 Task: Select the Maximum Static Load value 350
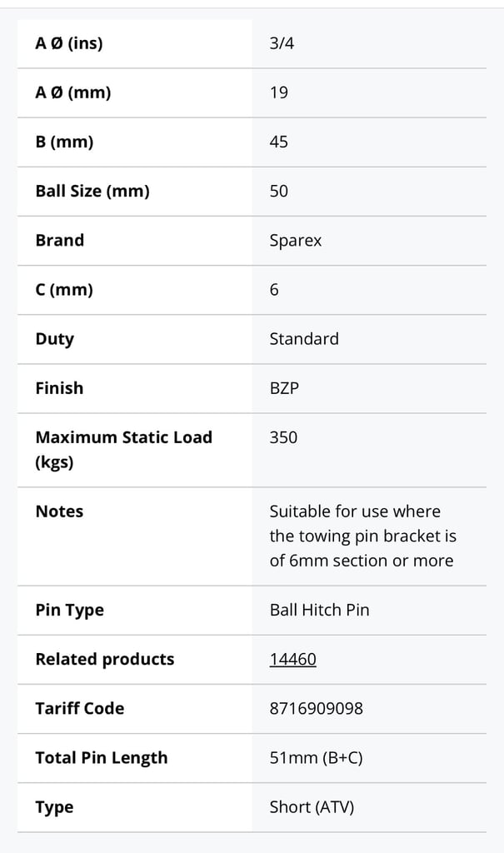click(x=283, y=437)
